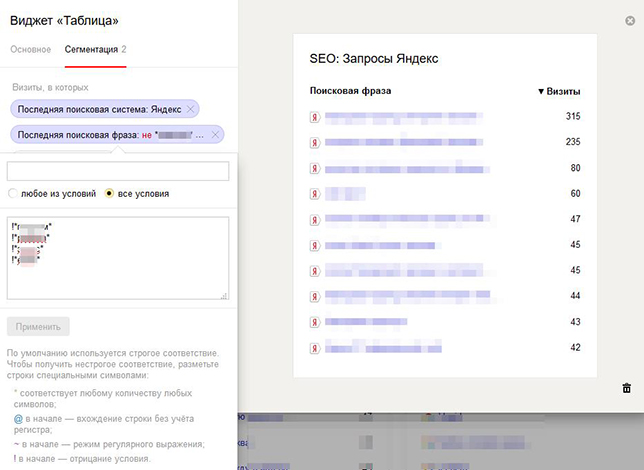Screen dimensions: 644x470
Task: Grab the text area resize handle
Action: (x=224, y=295)
